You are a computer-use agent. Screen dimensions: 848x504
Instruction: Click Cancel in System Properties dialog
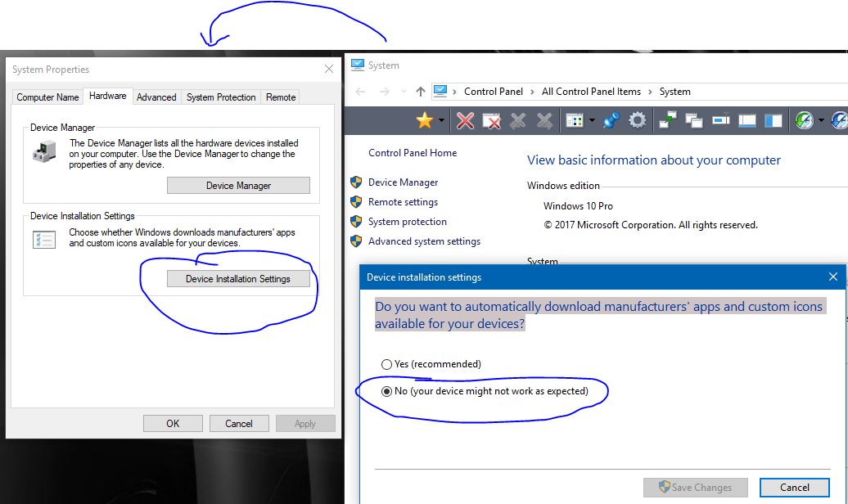pos(239,424)
